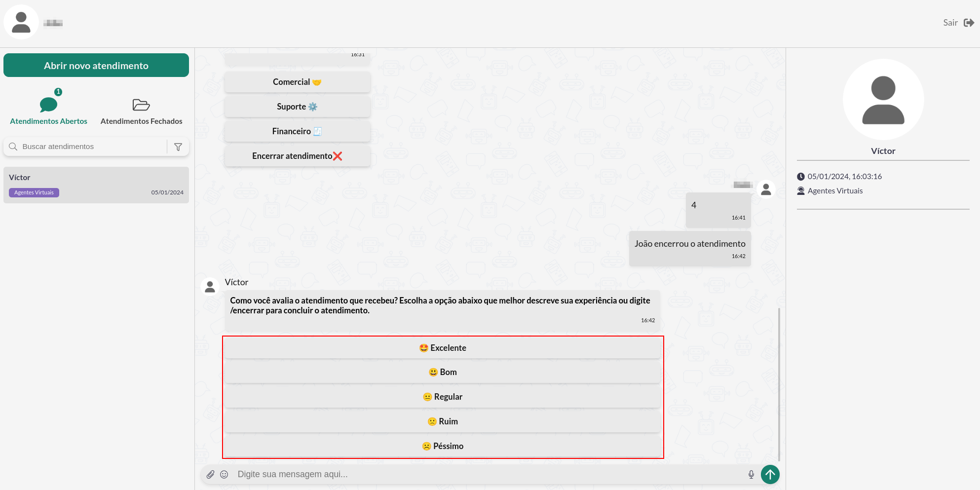Click the 'Como você avalia o atendimento' message
Screen dimensions: 980x490
(443, 310)
